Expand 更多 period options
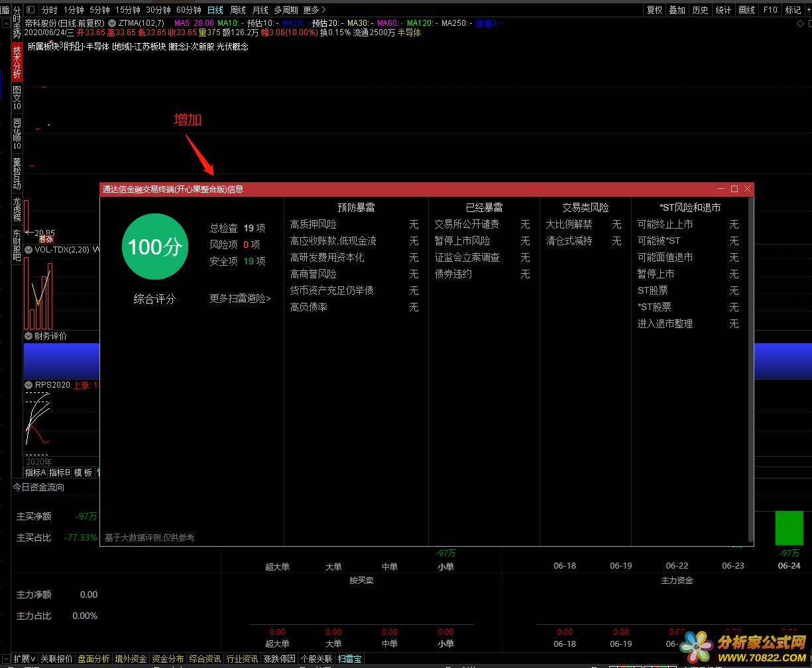This screenshot has width=812, height=668. (314, 10)
